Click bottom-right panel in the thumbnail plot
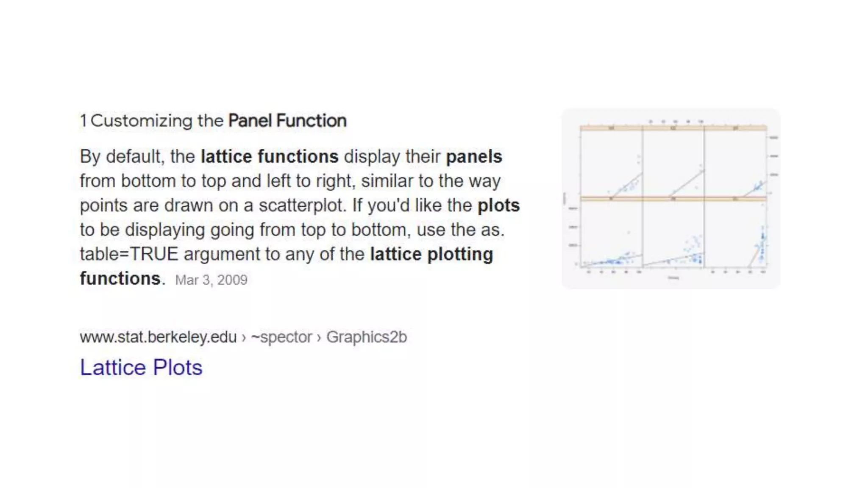This screenshot has height=488, width=868. pos(735,233)
